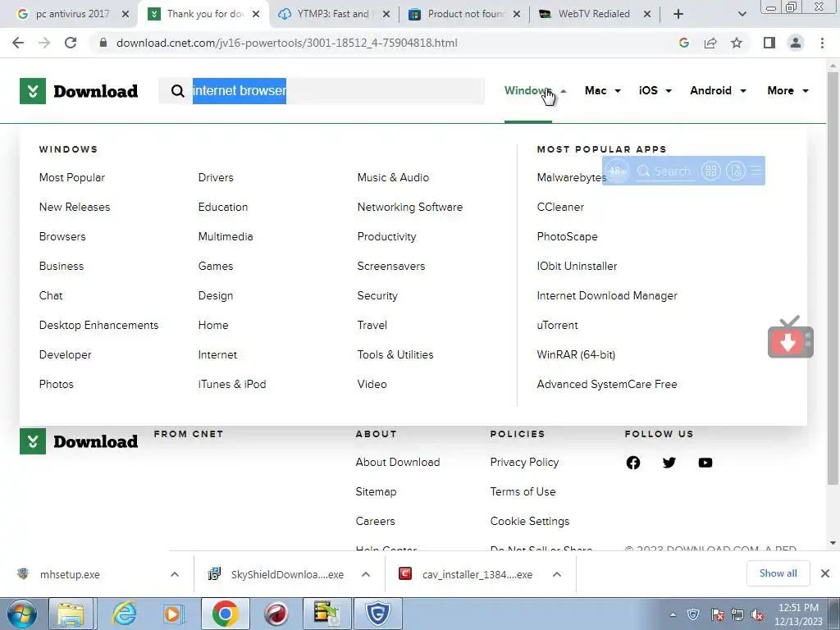840x630 pixels.
Task: Open the Mac dropdown menu
Action: (603, 90)
